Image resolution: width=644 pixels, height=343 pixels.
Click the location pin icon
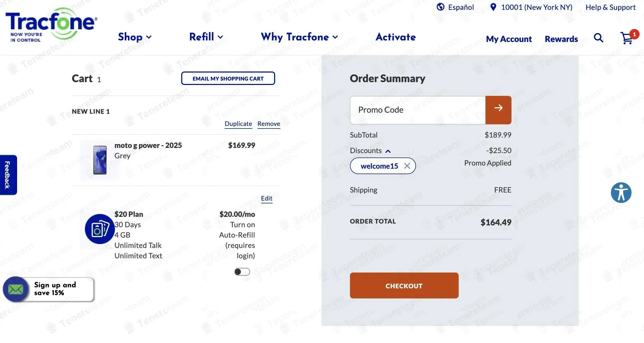[493, 7]
